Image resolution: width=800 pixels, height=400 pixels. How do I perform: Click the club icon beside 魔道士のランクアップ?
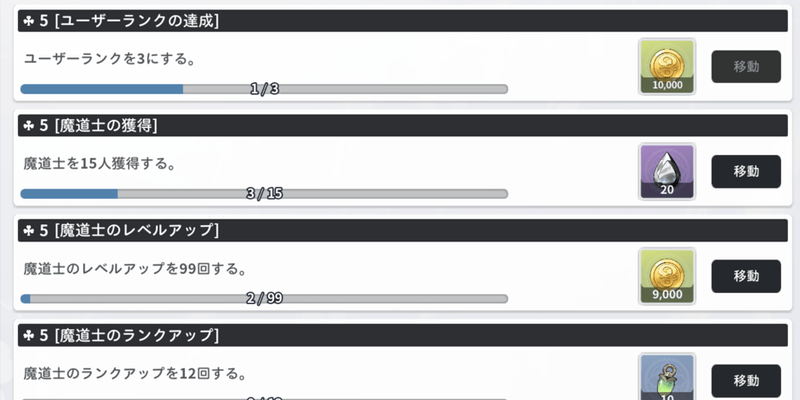coord(28,335)
